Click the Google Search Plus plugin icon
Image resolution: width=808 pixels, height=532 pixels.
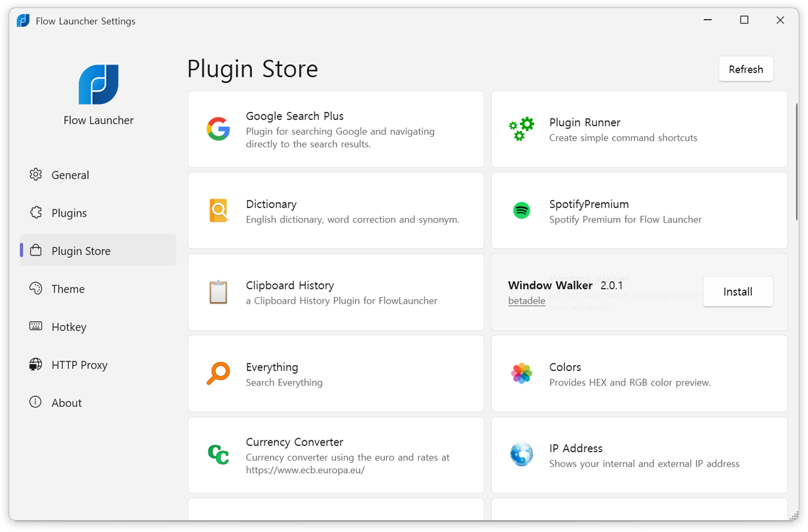[218, 129]
